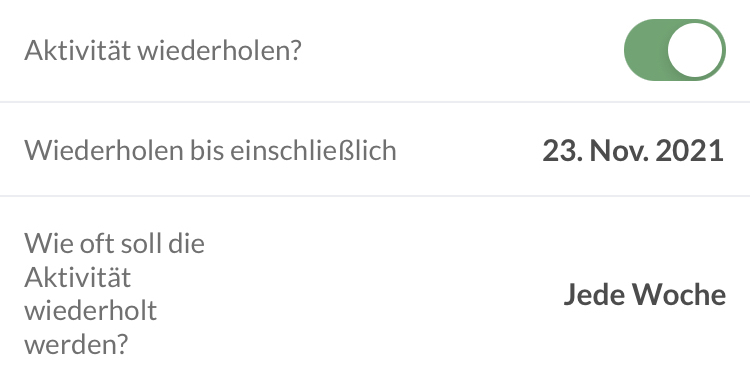This screenshot has height=385, width=750.
Task: Select the Wiederholen bis einschließlich row
Action: click(375, 149)
